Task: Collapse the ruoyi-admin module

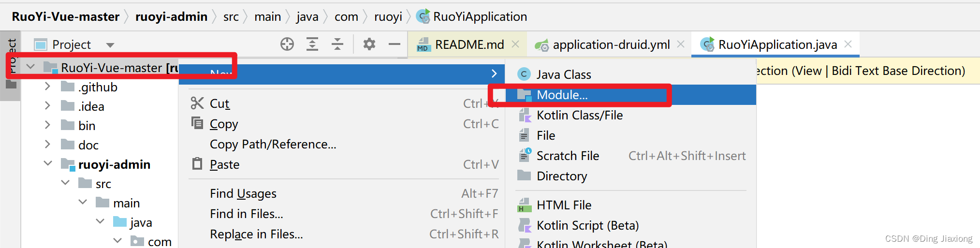Action: tap(48, 163)
